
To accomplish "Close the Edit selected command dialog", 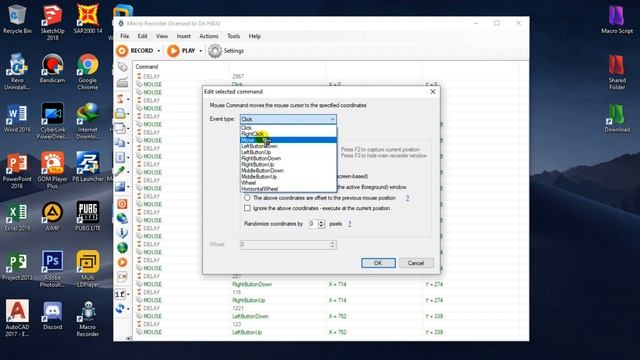I will (x=433, y=92).
